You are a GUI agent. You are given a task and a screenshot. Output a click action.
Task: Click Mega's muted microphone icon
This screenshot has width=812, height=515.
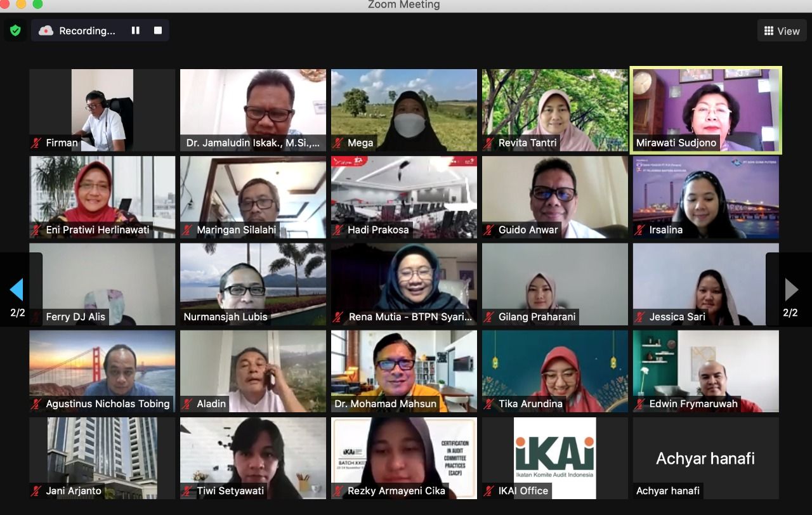click(339, 143)
